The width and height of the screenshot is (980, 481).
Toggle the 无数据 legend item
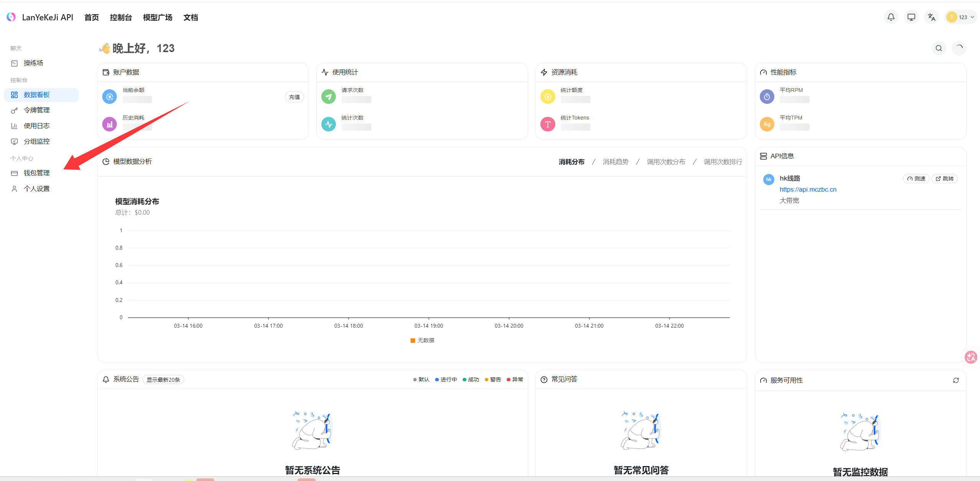point(422,341)
